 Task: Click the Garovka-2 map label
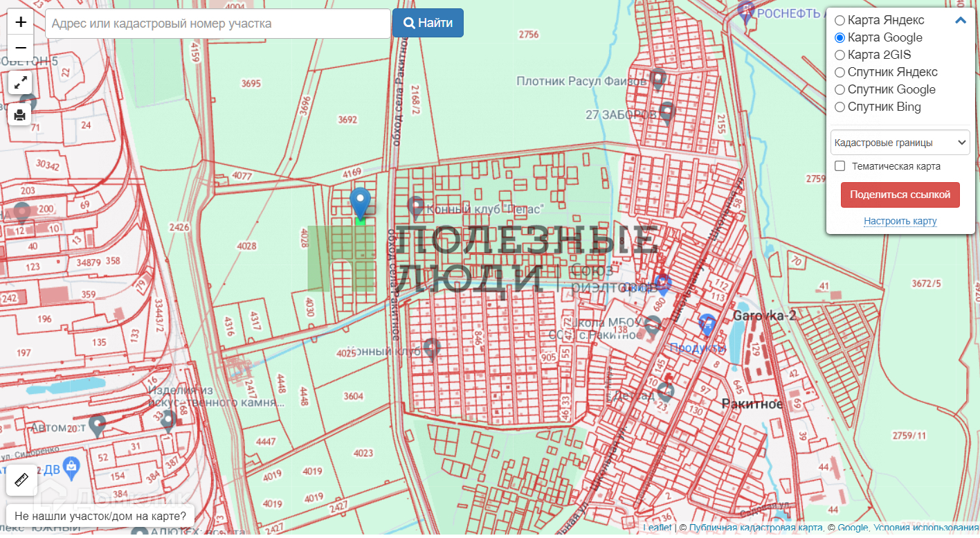point(765,316)
